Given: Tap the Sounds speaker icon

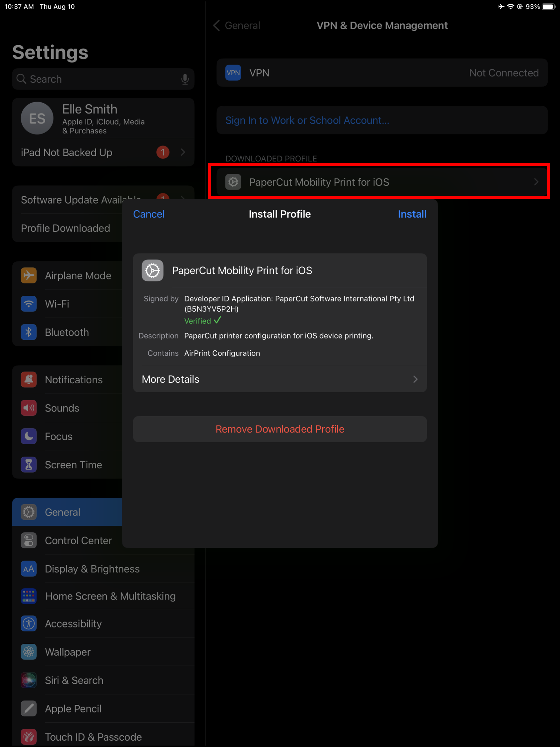Looking at the screenshot, I should (29, 408).
